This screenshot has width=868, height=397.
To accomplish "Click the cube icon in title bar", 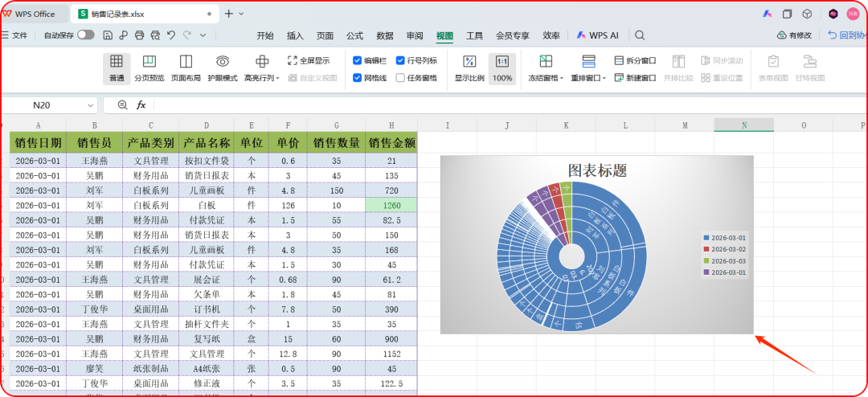I will click(x=807, y=14).
